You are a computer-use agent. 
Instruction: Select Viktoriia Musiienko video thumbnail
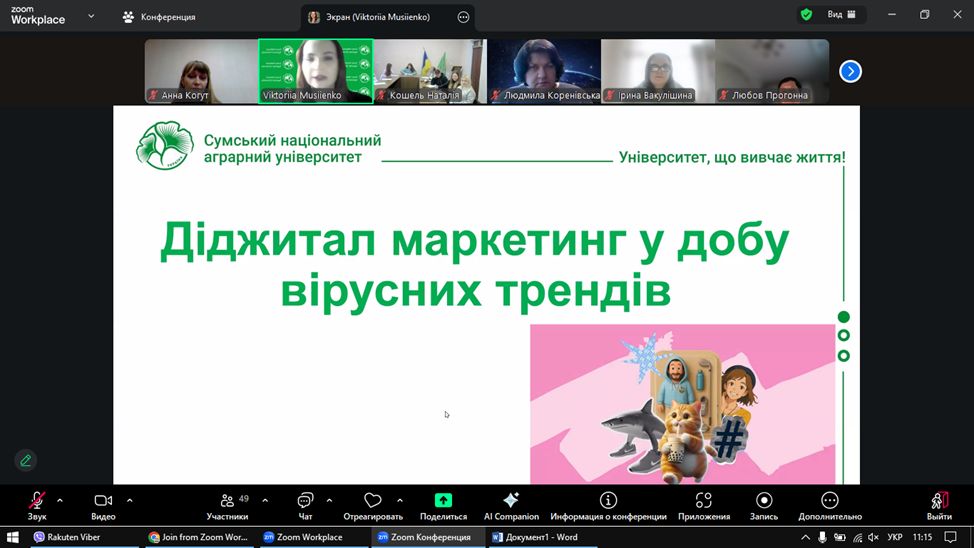(315, 71)
